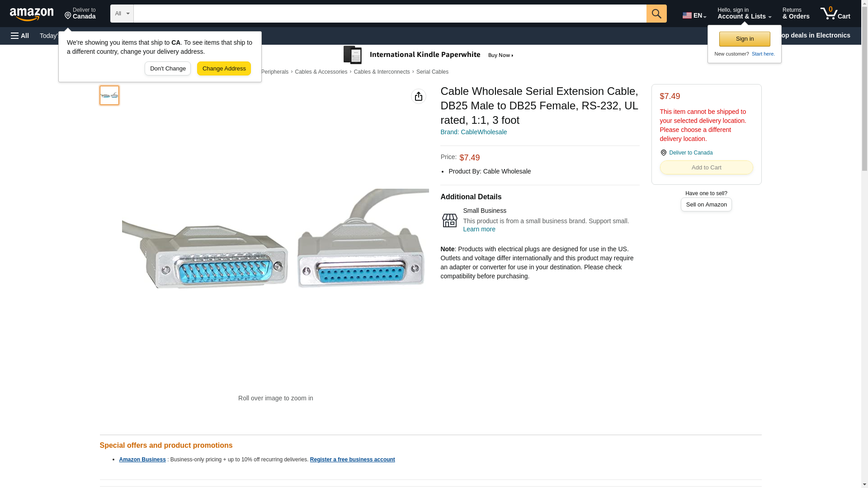The image size is (868, 488).
Task: Open the All hamburger menu
Action: [x=20, y=36]
